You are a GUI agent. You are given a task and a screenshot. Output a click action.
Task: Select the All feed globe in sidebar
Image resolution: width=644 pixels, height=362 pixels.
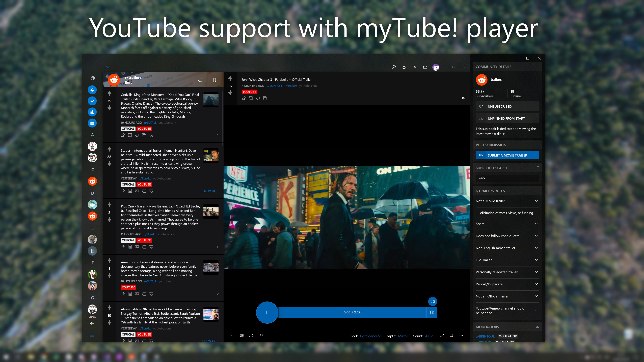(x=93, y=78)
